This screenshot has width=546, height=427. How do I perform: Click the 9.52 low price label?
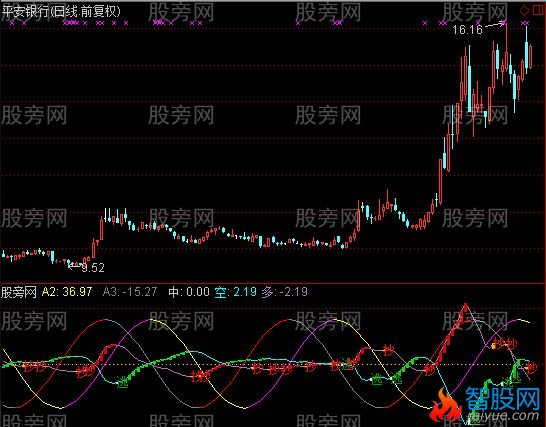pyautogui.click(x=93, y=267)
